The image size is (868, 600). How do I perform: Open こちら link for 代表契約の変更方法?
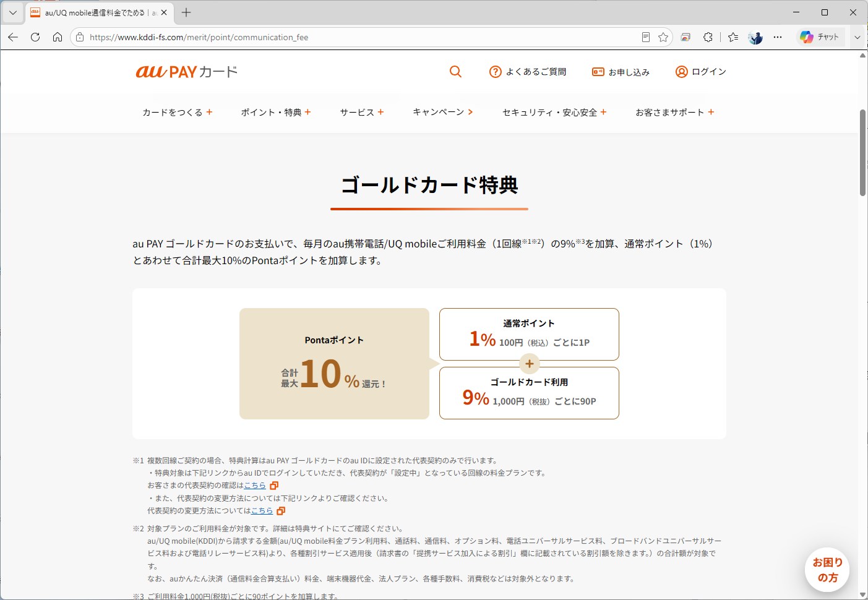click(262, 511)
